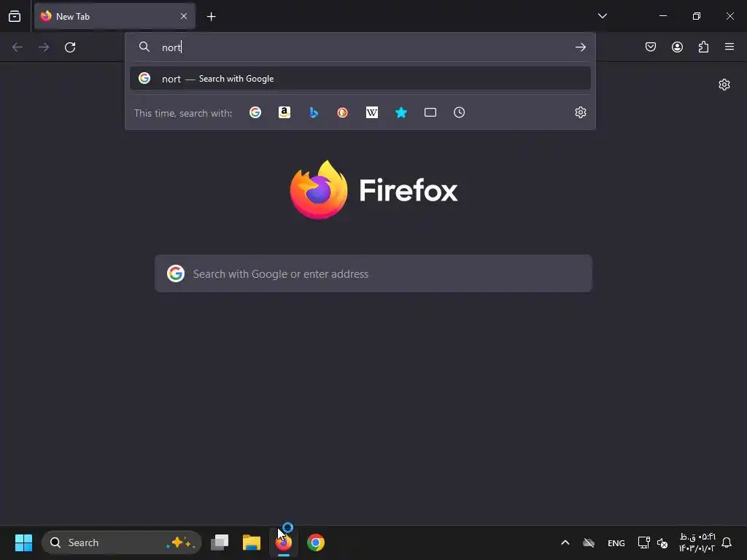Close the New Tab tab

tap(184, 16)
